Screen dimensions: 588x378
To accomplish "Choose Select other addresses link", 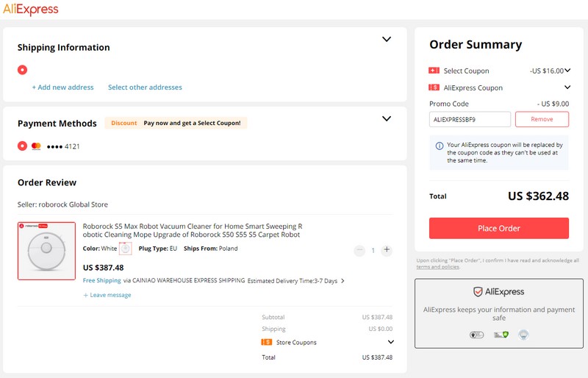I will tap(145, 87).
